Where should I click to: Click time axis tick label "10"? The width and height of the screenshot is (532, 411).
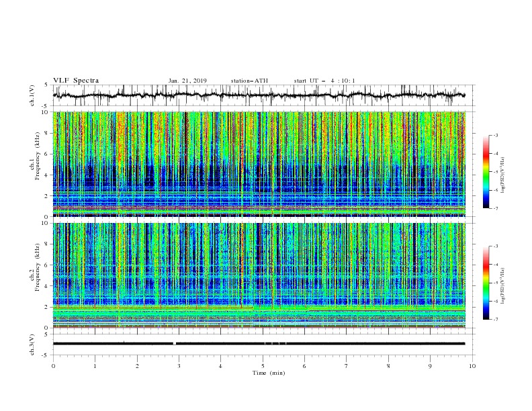click(x=472, y=366)
